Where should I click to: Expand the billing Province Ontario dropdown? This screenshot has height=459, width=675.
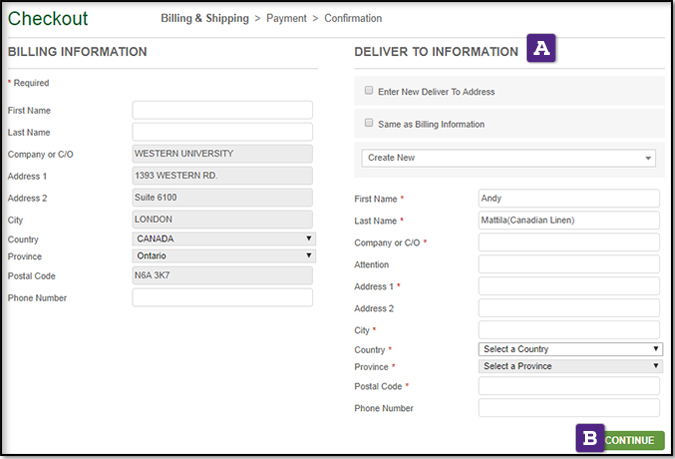tap(223, 256)
